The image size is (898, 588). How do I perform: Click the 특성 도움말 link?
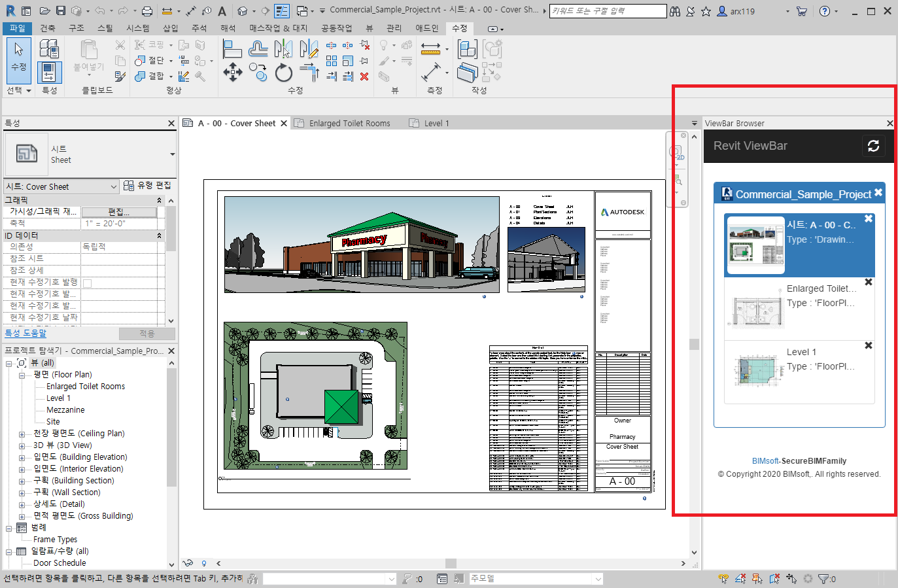26,333
